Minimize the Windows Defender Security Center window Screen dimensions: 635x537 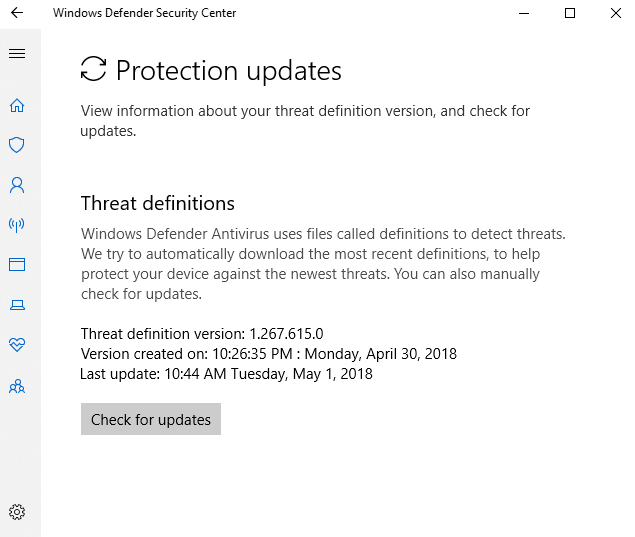coord(524,13)
